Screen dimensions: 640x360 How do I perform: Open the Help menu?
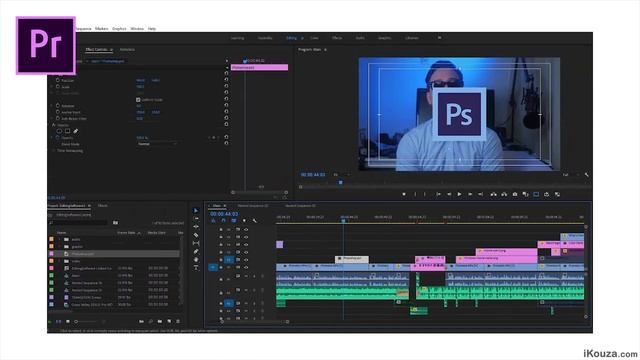pos(152,29)
